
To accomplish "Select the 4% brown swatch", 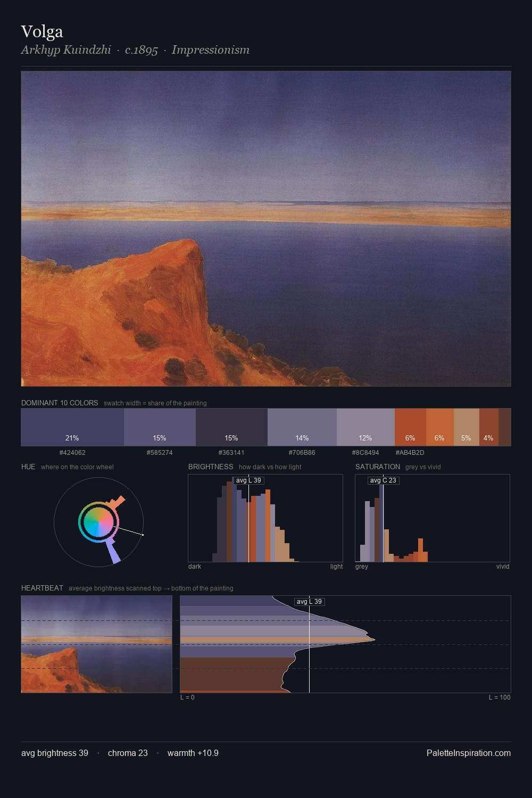I will pyautogui.click(x=488, y=427).
